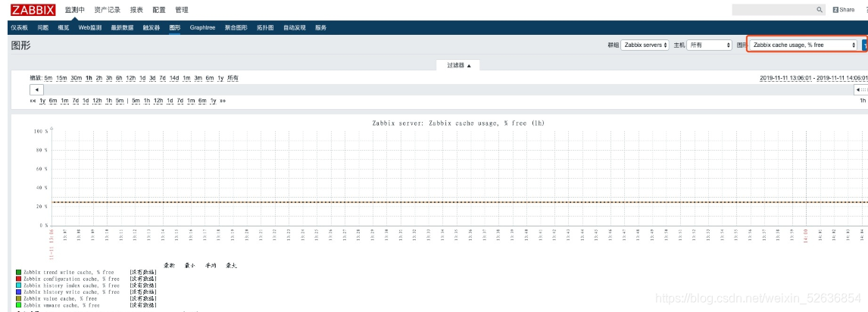
Task: Open the Share link
Action: (x=844, y=10)
